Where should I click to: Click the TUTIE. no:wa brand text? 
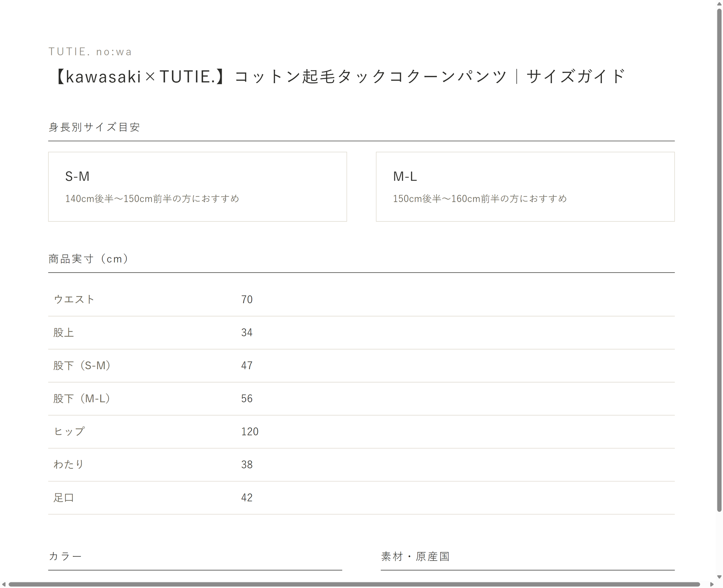pos(90,52)
